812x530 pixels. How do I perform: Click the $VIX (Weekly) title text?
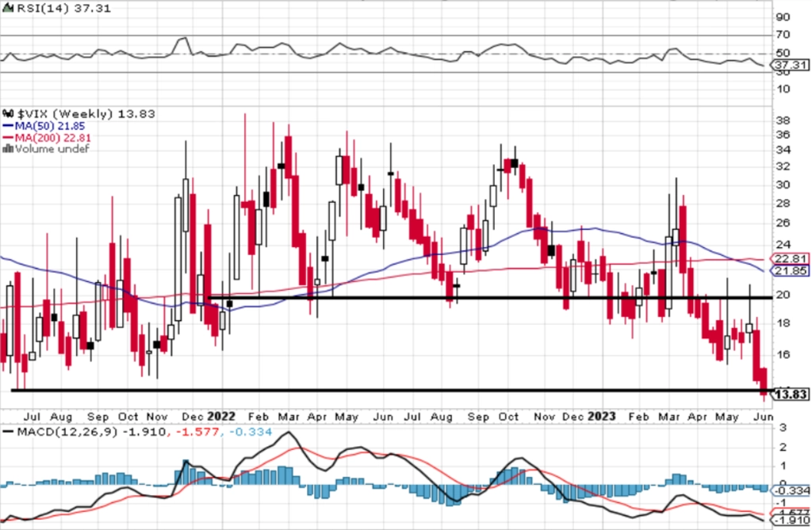66,114
